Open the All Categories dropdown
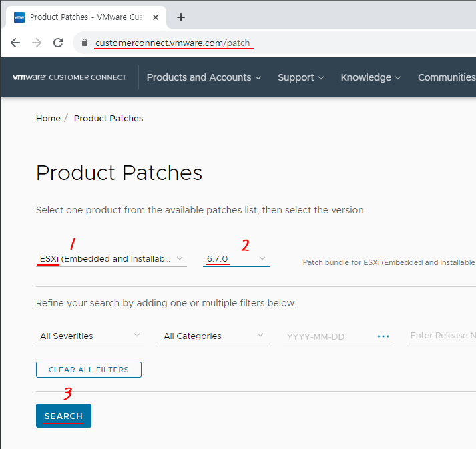 point(214,336)
